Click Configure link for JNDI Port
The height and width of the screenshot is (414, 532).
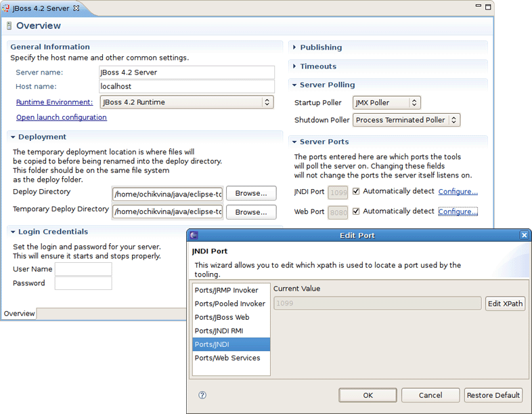458,191
